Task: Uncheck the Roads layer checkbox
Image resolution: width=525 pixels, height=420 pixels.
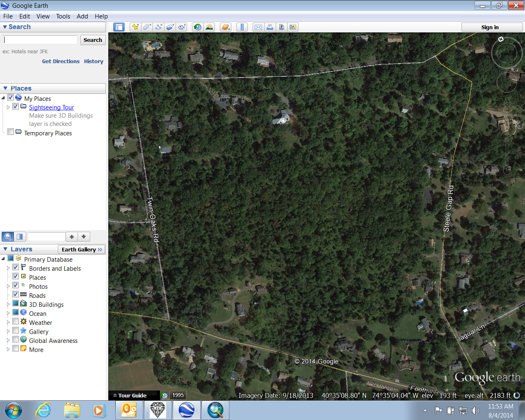Action: (16, 294)
